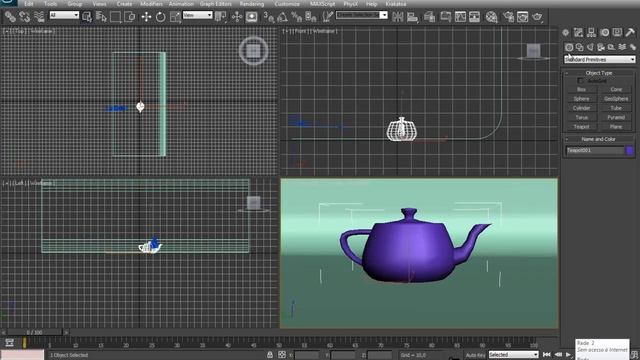Click the Render Production teapot icon
This screenshot has height=360, width=640.
coord(538,17)
